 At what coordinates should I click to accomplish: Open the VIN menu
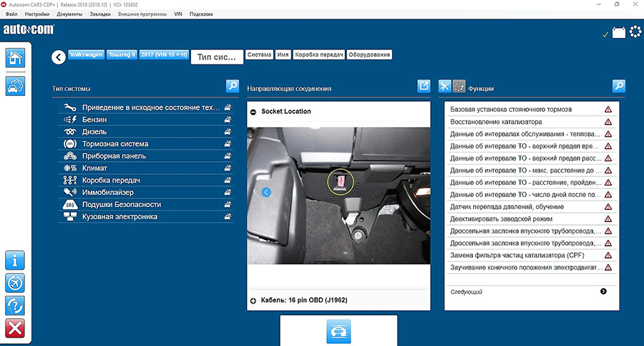tap(178, 14)
